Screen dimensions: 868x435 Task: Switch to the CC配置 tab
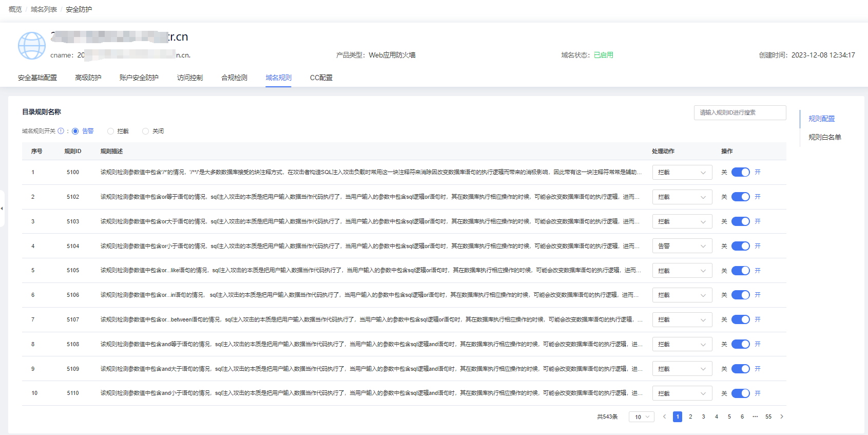click(321, 78)
